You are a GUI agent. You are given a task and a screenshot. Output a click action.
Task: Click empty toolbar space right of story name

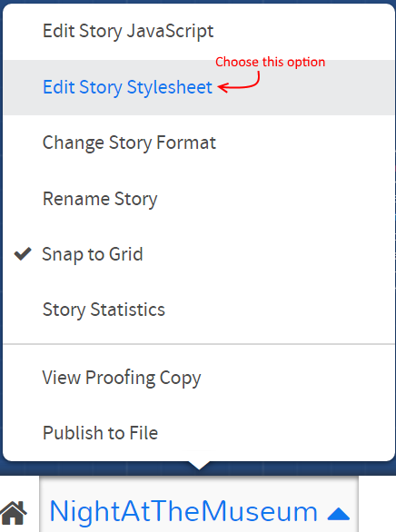pos(377,504)
